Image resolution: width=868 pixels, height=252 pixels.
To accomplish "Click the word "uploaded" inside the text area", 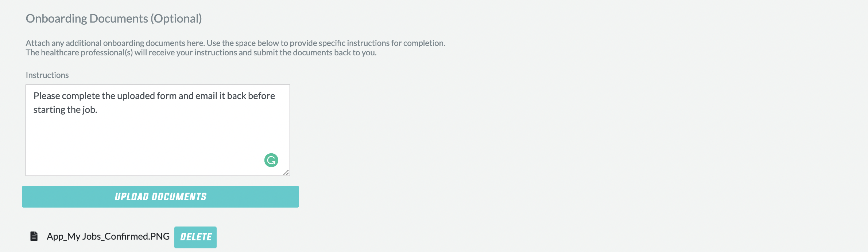I will (136, 96).
